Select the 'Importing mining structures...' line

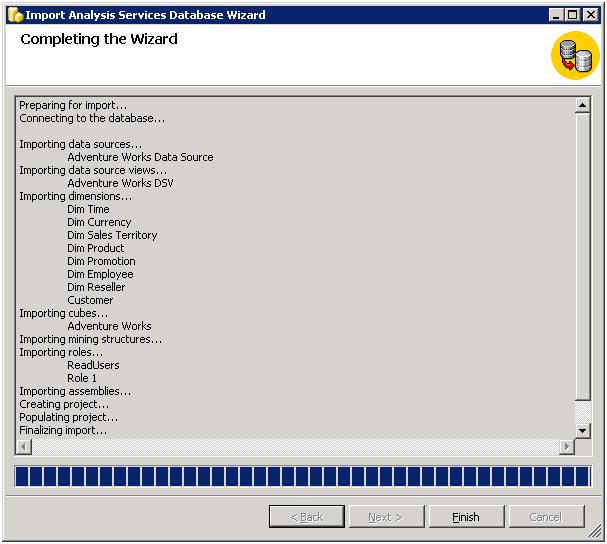[x=91, y=339]
